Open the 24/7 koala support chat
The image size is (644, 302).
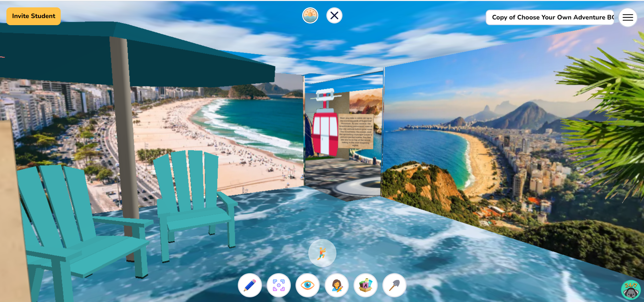630,290
